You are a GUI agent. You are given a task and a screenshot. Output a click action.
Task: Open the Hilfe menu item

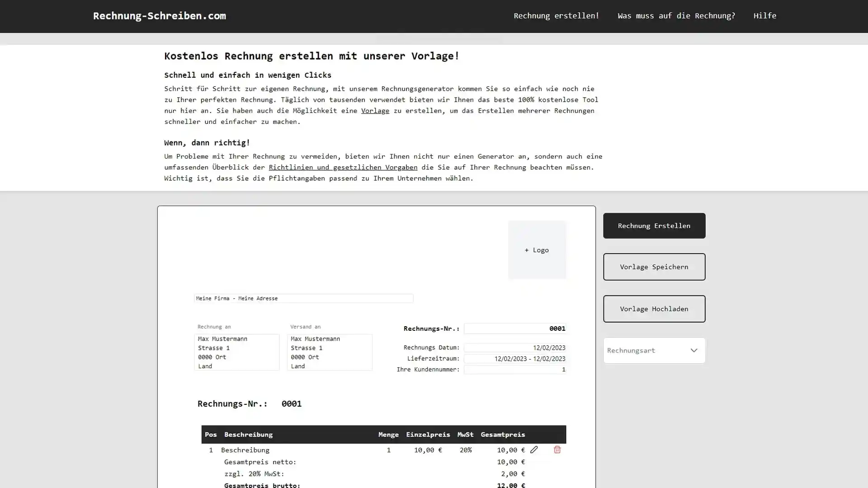click(764, 16)
